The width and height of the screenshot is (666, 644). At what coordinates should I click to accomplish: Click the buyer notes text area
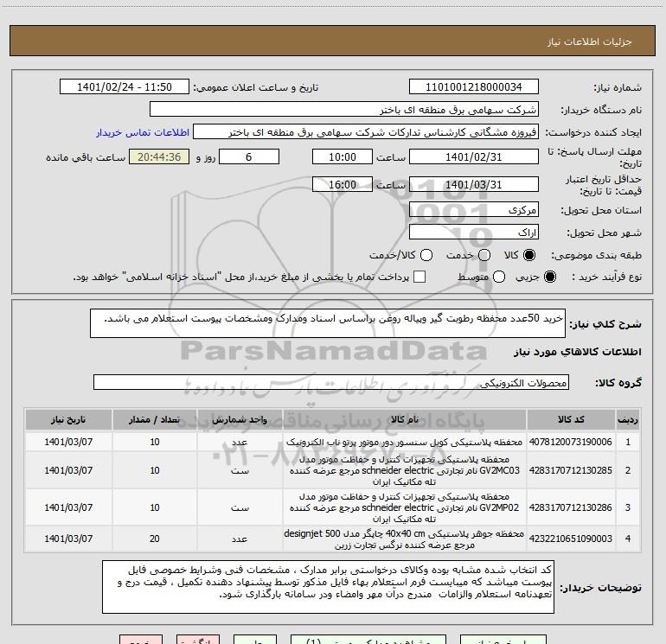coord(328,587)
